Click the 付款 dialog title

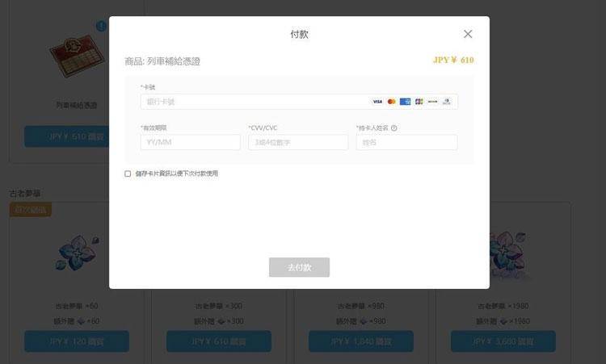tap(299, 34)
